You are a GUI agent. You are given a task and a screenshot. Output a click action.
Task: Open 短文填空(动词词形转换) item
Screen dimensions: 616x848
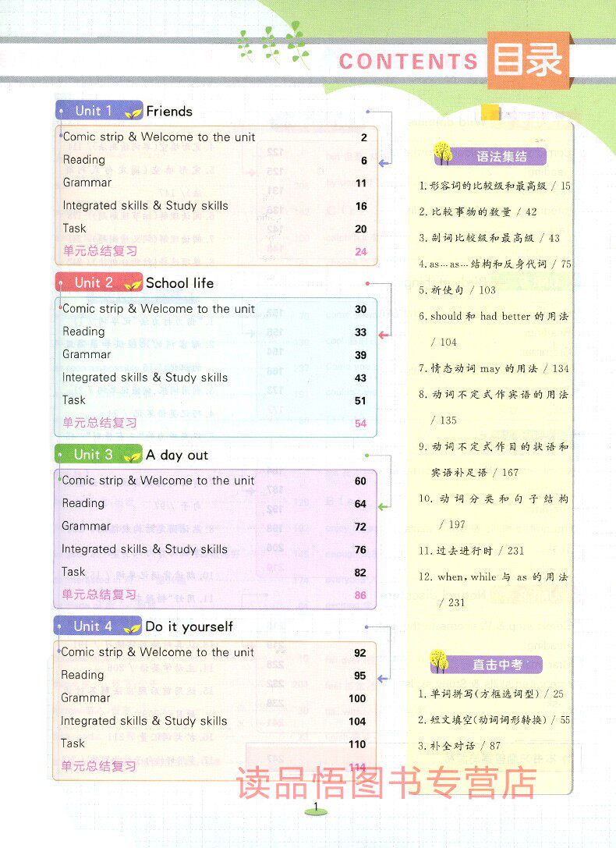point(494,720)
